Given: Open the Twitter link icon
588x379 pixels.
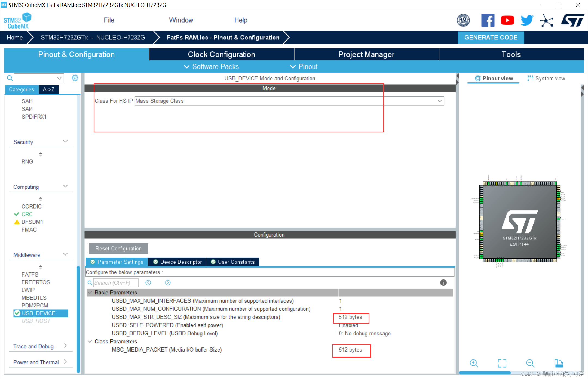Looking at the screenshot, I should point(527,20).
